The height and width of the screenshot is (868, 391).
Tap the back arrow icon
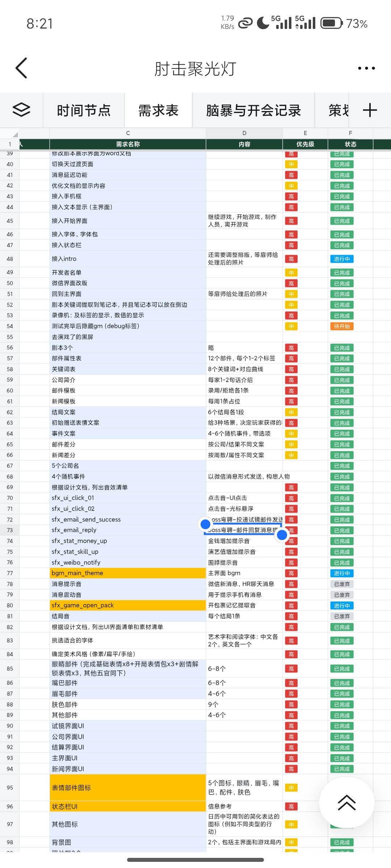pyautogui.click(x=21, y=68)
